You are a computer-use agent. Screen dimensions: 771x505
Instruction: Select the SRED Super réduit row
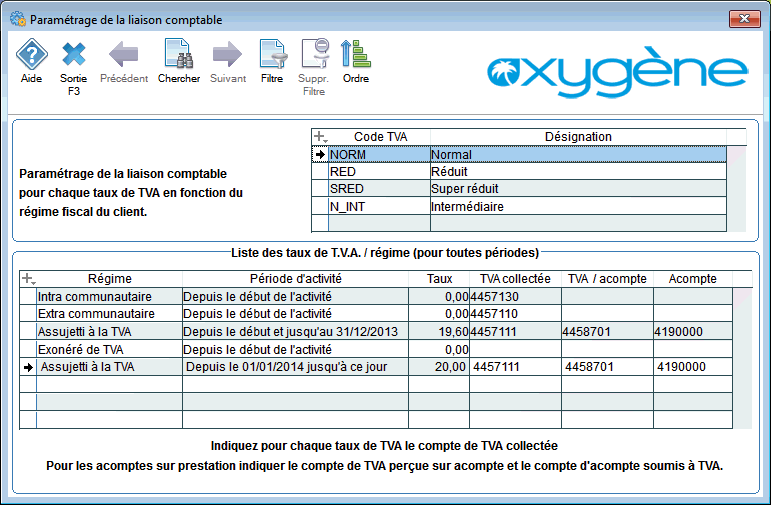tap(377, 189)
